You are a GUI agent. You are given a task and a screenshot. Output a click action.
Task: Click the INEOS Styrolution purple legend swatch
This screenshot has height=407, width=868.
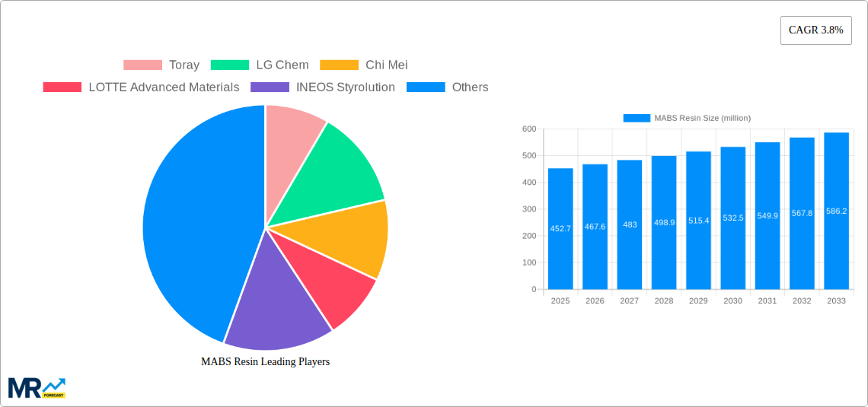coord(270,87)
